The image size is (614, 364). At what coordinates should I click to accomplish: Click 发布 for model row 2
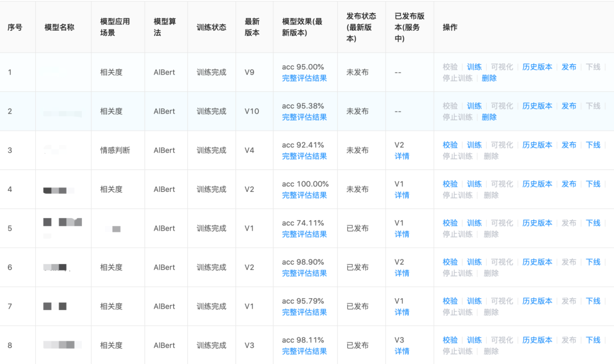(x=569, y=106)
